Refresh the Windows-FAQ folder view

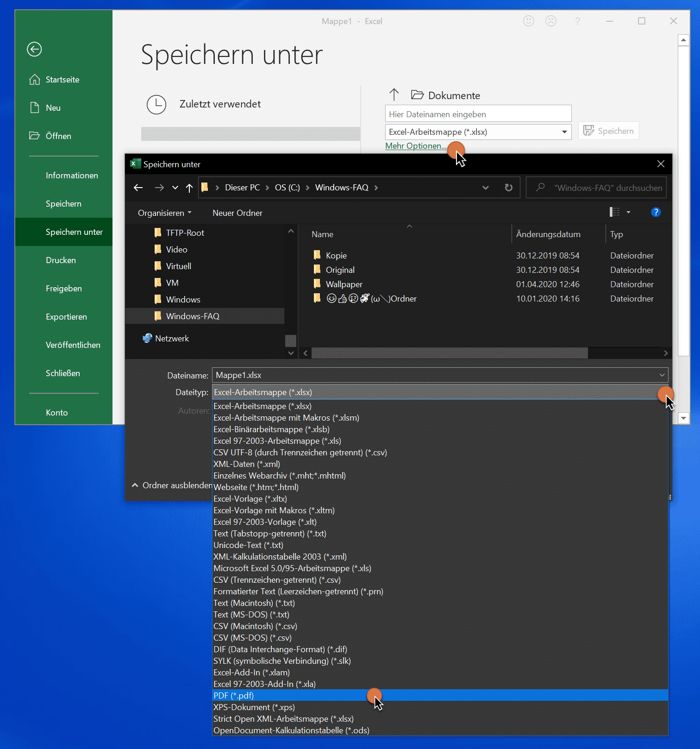coord(508,188)
